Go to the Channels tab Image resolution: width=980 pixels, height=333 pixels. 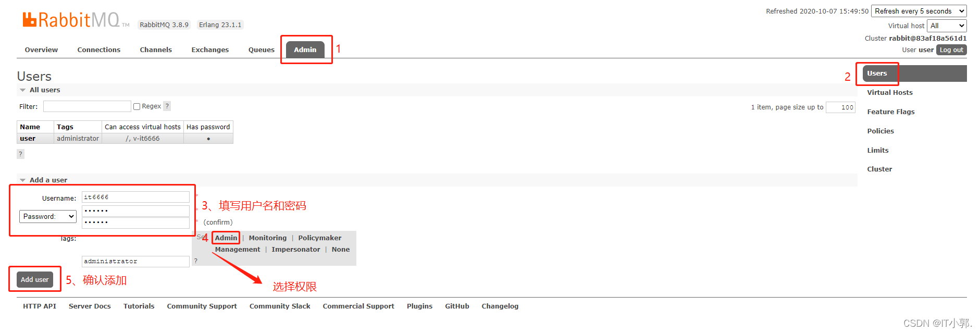coord(156,50)
